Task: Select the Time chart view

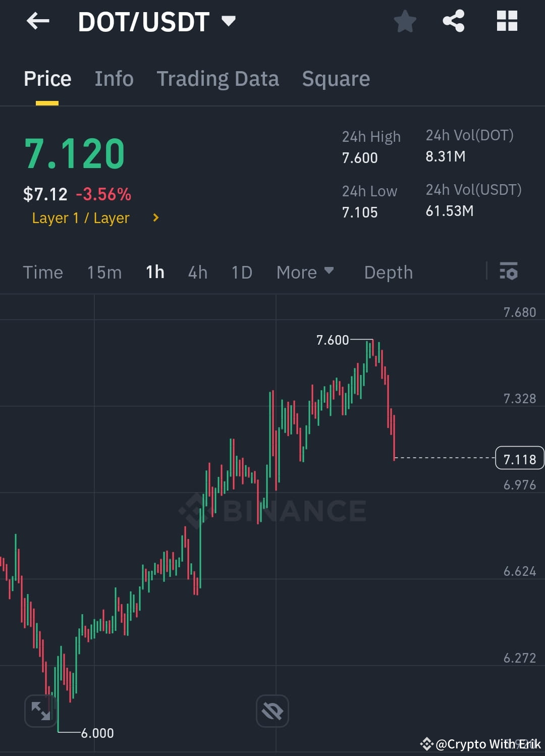Action: [43, 272]
